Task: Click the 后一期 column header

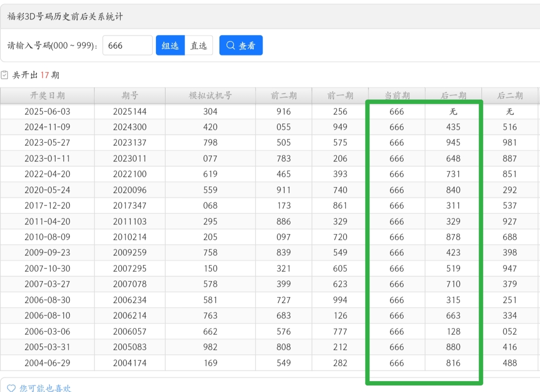Action: click(453, 95)
